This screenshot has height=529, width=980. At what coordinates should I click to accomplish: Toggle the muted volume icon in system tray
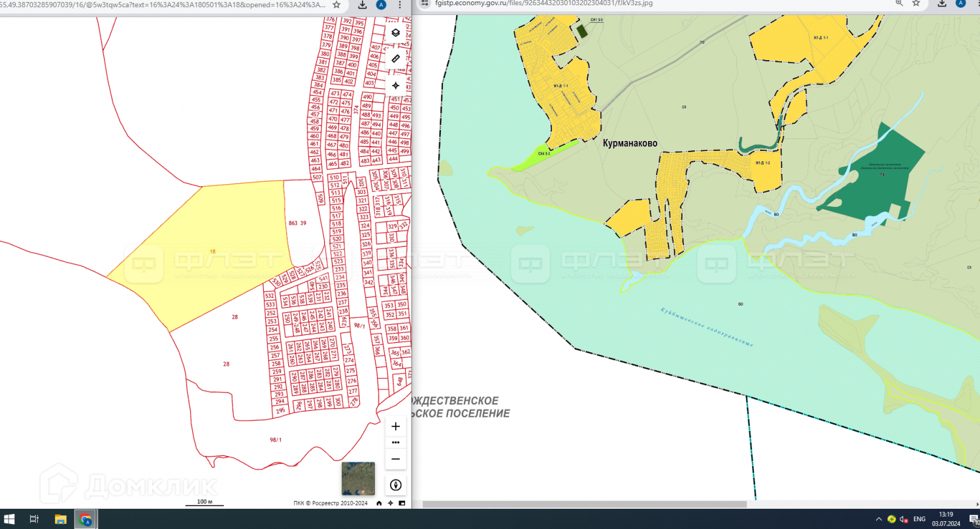click(904, 519)
